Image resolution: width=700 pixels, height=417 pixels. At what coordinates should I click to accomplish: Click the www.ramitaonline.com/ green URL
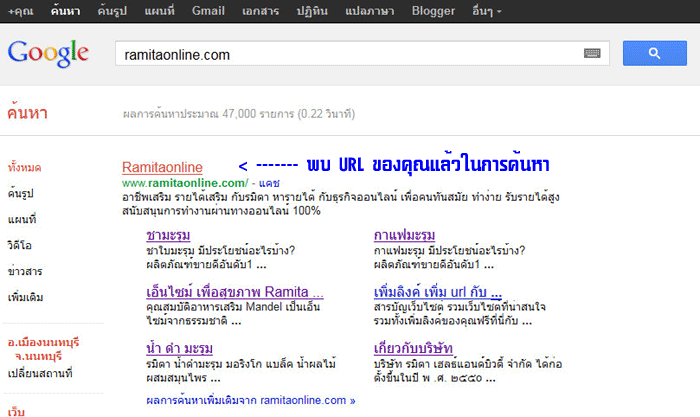185,183
